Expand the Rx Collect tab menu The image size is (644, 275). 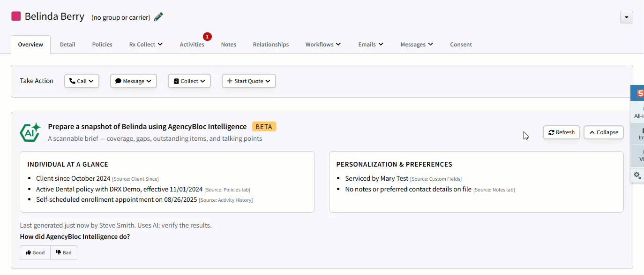point(146,45)
